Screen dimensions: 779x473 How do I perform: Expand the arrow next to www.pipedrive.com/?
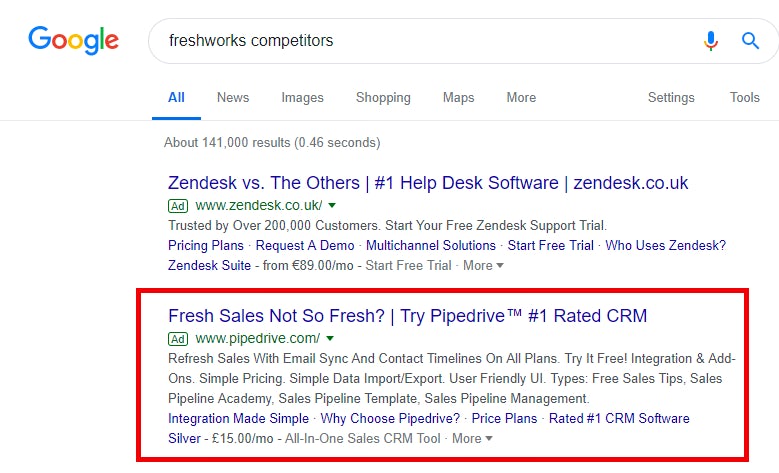[330, 338]
